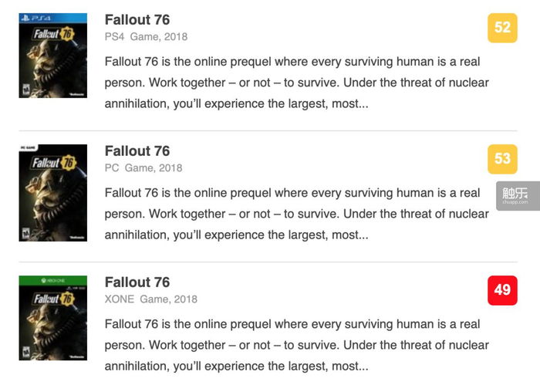Click the description text of the PS4 entry

(x=296, y=83)
